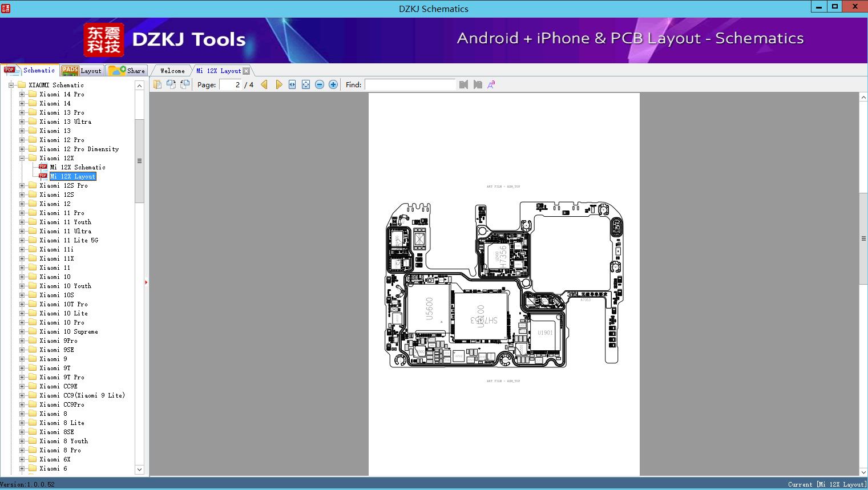Image resolution: width=868 pixels, height=490 pixels.
Task: Select Mi 12X Schematic file
Action: 78,167
